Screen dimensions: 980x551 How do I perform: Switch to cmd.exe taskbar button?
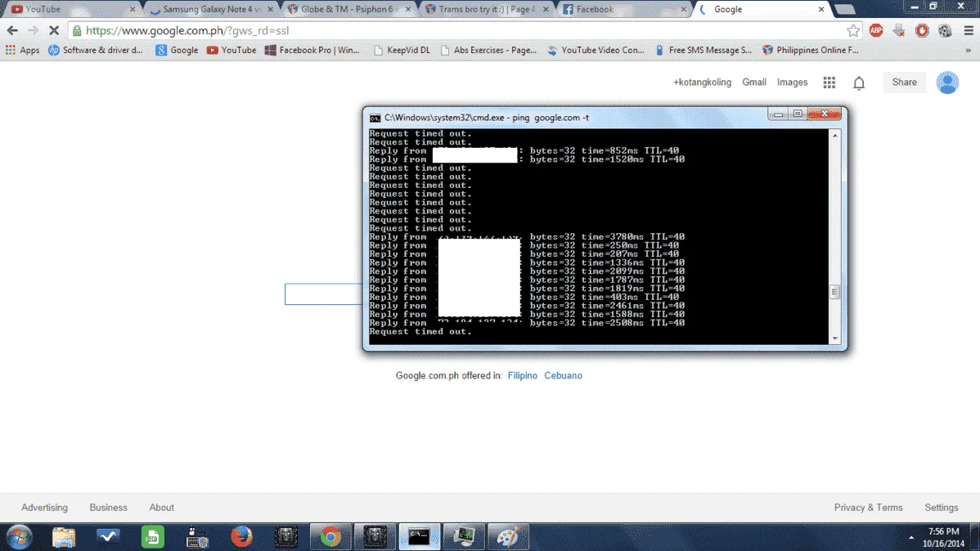[x=420, y=536]
